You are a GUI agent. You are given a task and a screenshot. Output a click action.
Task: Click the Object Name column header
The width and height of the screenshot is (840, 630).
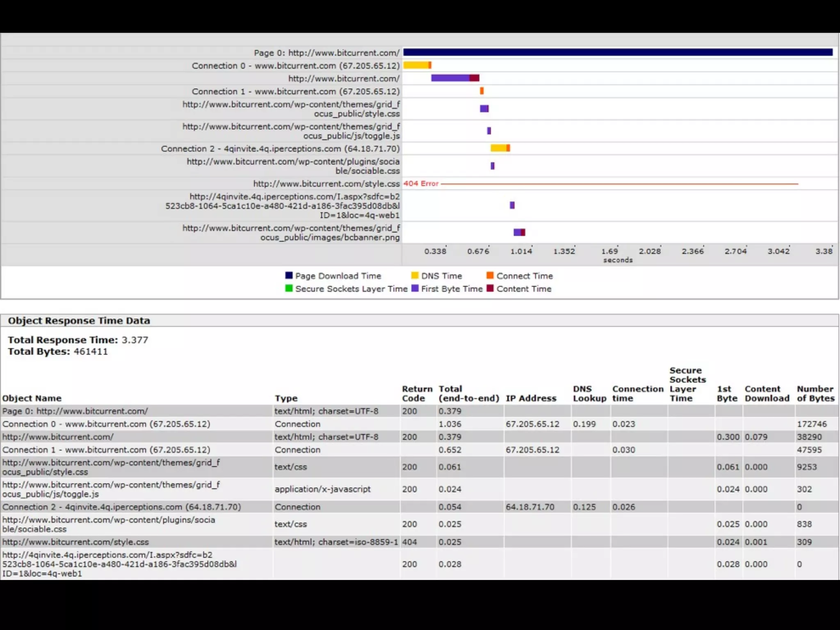[32, 398]
